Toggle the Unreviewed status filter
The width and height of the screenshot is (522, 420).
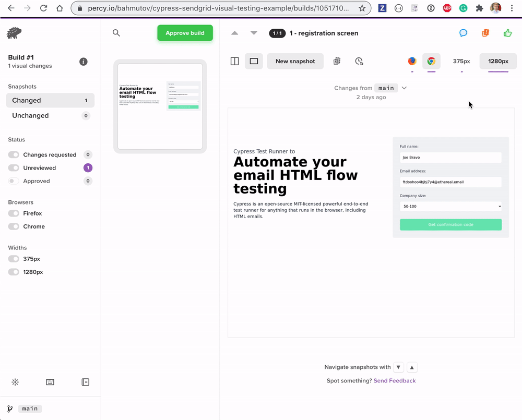14,167
